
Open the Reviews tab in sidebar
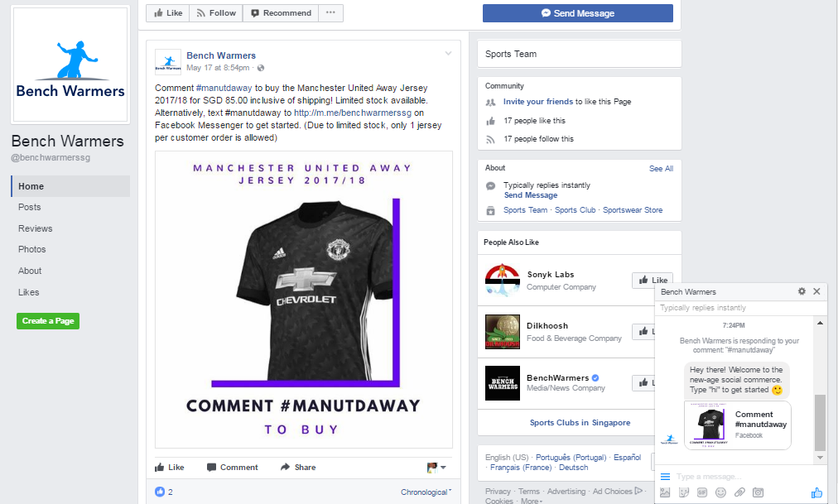pyautogui.click(x=36, y=228)
